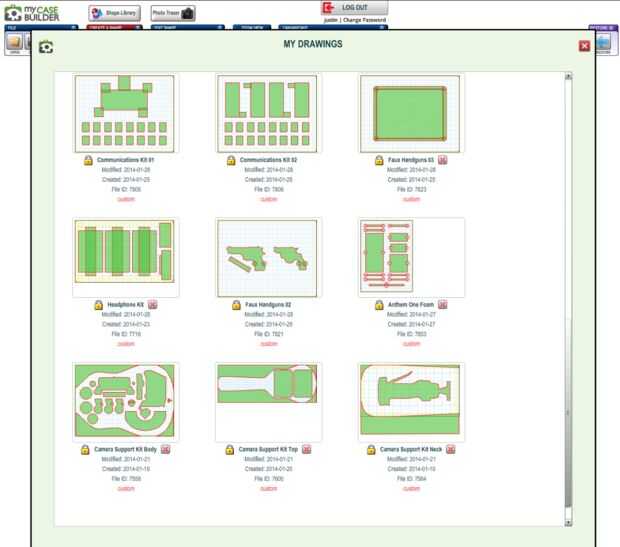The width and height of the screenshot is (620, 547).
Task: Close the My Drawings dialog
Action: (x=584, y=46)
